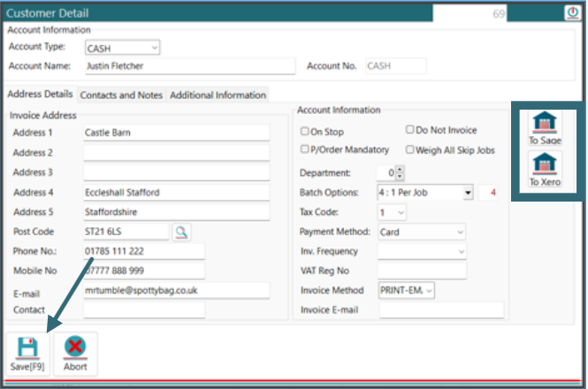Open the Payment Method dropdown
The height and width of the screenshot is (389, 588).
(460, 233)
